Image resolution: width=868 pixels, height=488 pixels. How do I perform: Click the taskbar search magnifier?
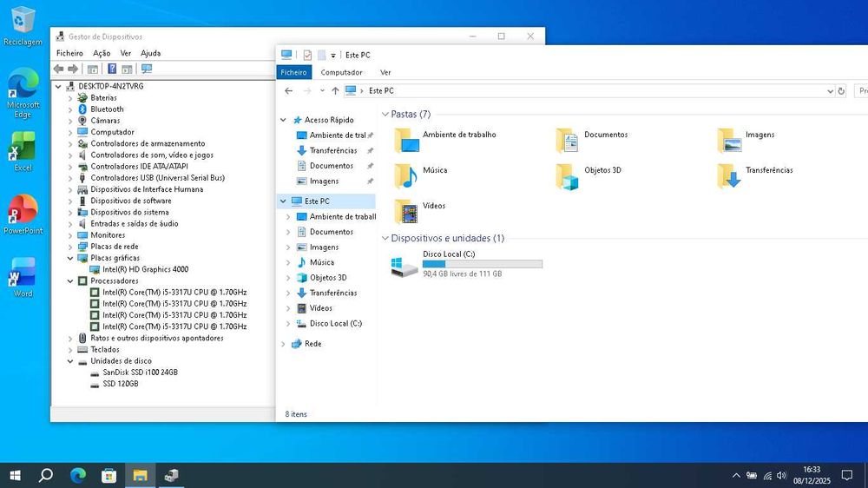coord(46,475)
